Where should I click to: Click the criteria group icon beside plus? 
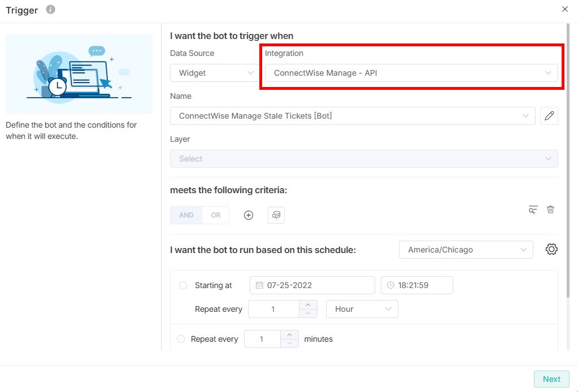click(x=276, y=215)
